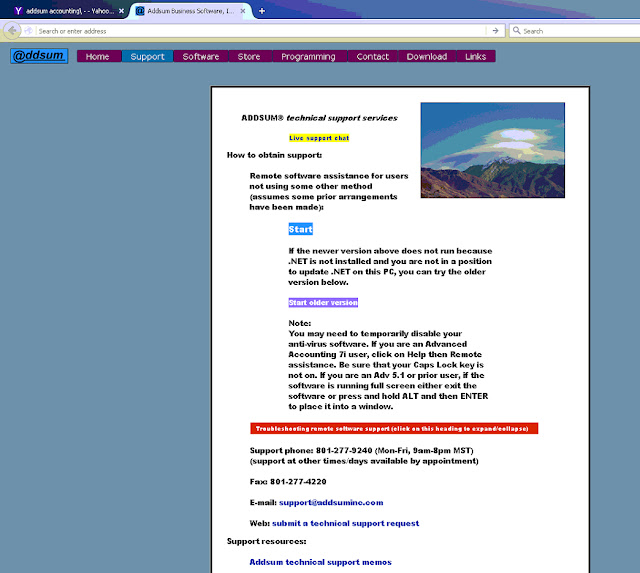Image resolution: width=640 pixels, height=573 pixels.
Task: Click the Start older version button
Action: point(323,302)
